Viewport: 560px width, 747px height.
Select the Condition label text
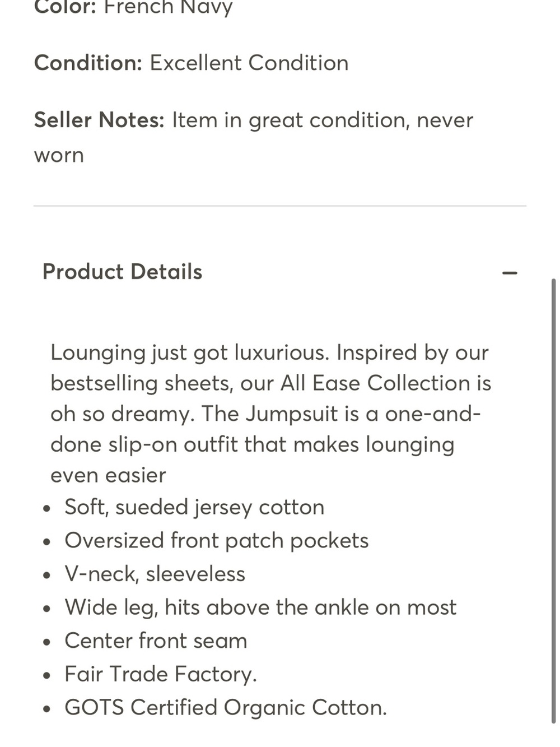point(88,63)
